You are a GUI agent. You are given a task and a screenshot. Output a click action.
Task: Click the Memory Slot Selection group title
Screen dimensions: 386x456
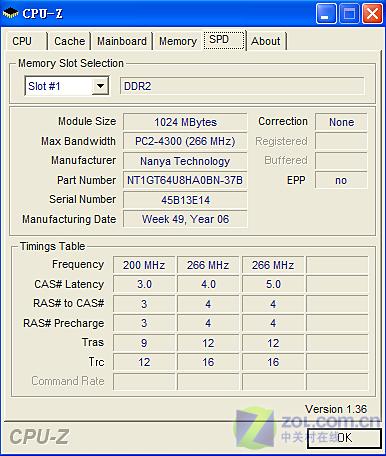[71, 63]
